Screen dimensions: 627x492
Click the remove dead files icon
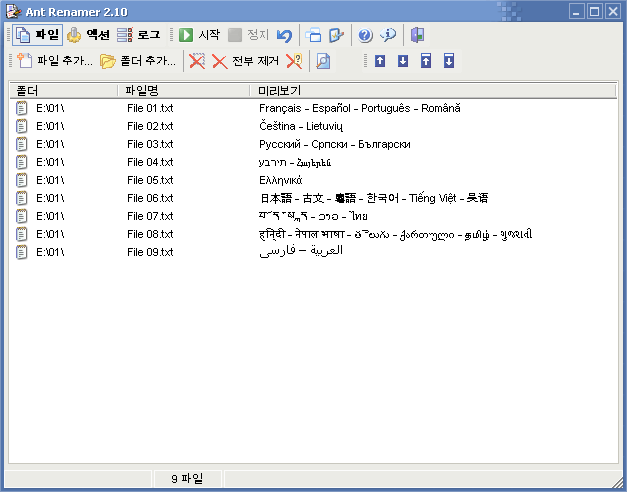pyautogui.click(x=294, y=61)
